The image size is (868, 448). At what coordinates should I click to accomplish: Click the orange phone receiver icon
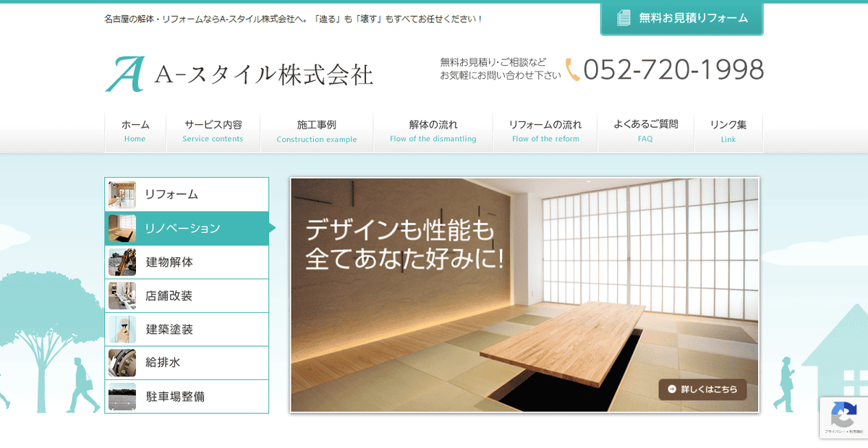[573, 70]
